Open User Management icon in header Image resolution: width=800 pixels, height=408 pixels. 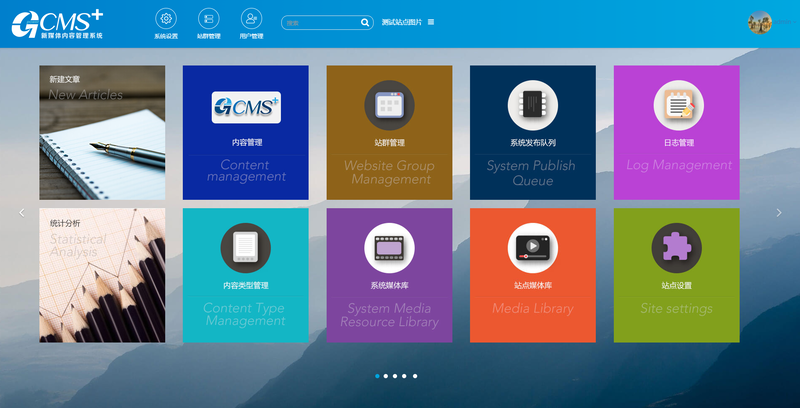[x=251, y=18]
